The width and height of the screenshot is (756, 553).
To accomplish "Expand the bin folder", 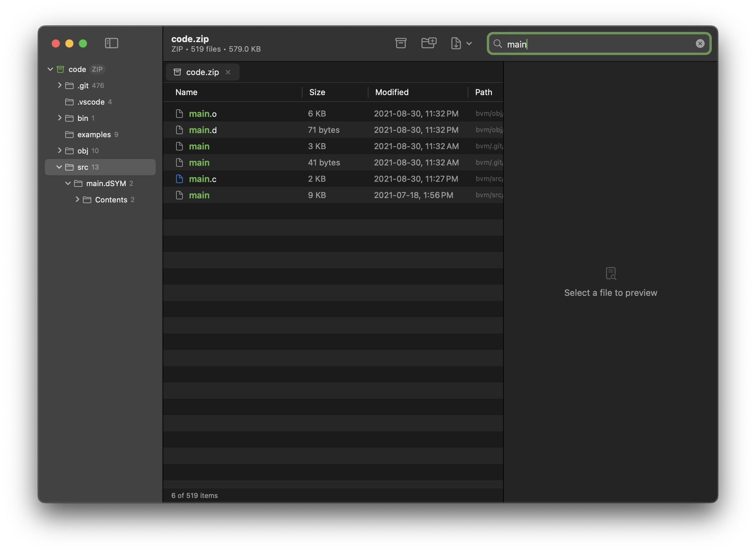I will (x=59, y=118).
